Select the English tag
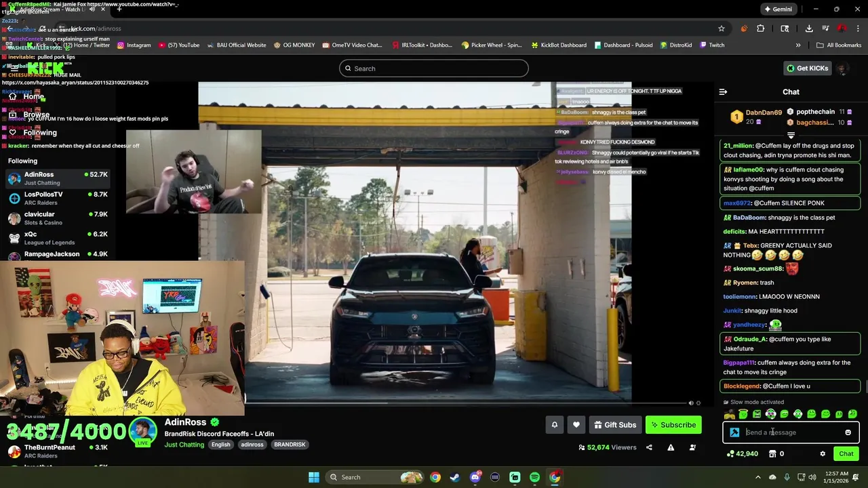This screenshot has height=488, width=868. point(220,445)
